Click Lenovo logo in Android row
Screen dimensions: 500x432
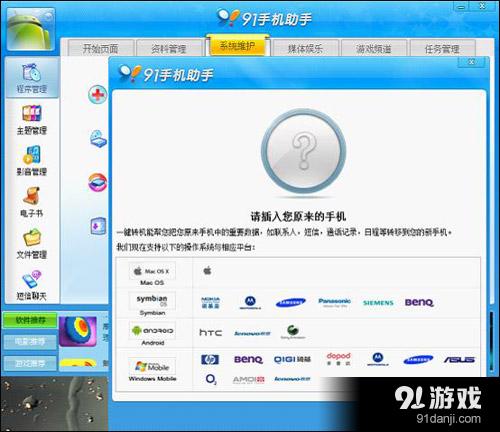252,333
